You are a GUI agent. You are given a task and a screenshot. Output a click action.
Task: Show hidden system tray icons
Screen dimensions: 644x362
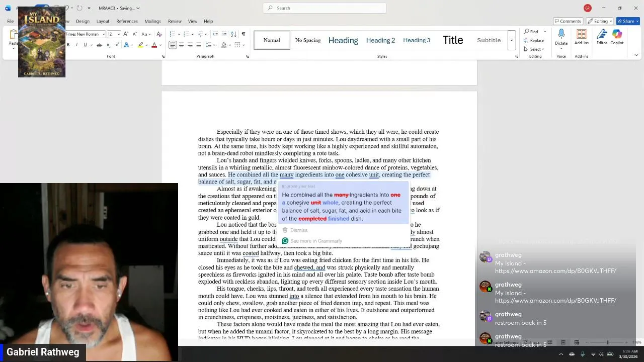561,354
